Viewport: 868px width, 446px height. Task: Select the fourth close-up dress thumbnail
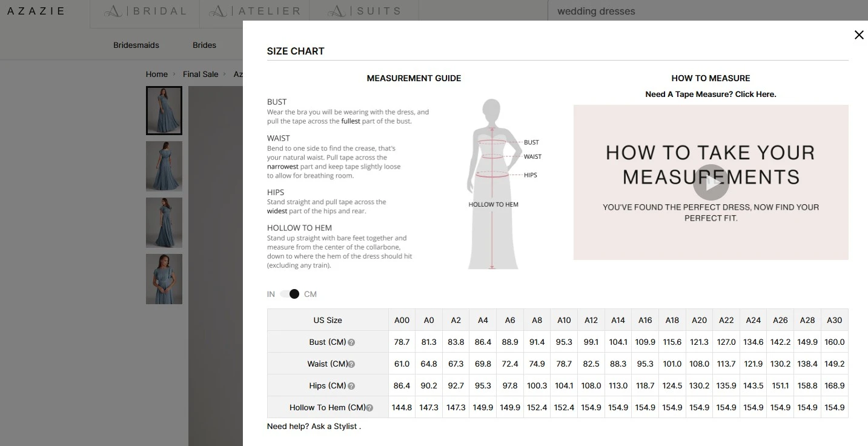pyautogui.click(x=164, y=279)
